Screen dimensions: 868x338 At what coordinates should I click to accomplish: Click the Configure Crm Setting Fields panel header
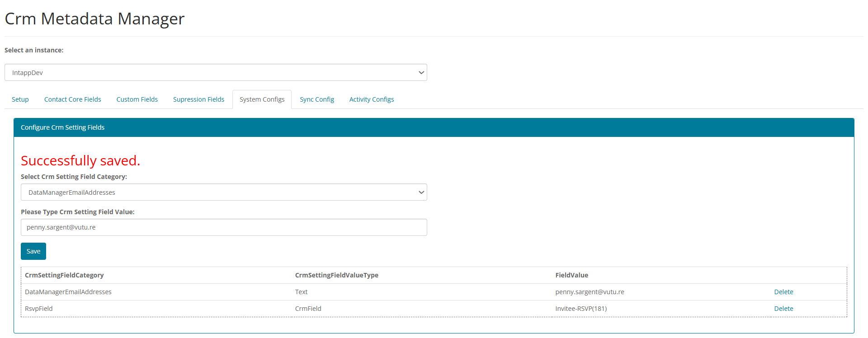434,127
